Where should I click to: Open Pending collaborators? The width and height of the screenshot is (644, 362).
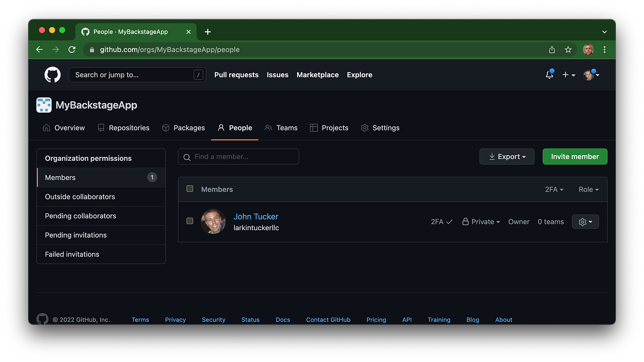101,216
